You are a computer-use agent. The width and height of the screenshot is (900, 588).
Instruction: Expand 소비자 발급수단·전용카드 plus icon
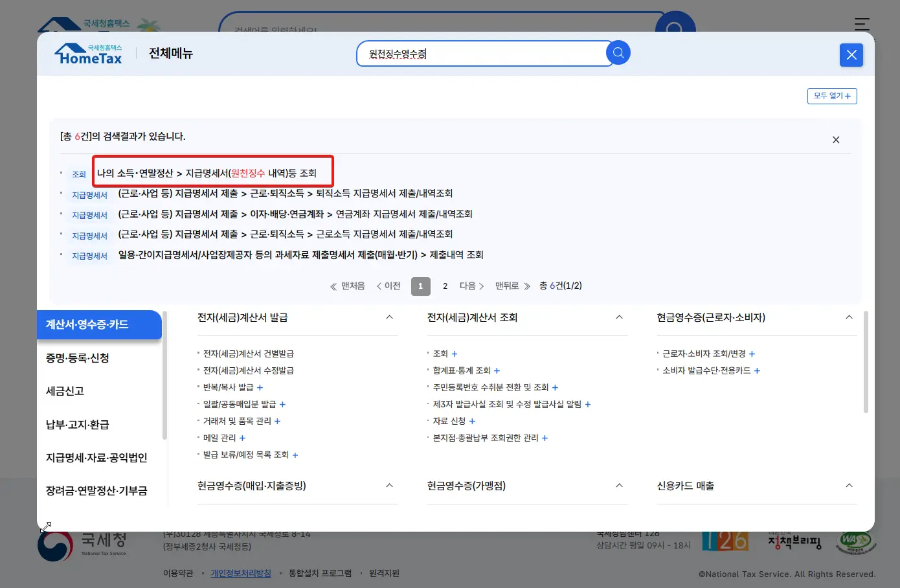757,371
